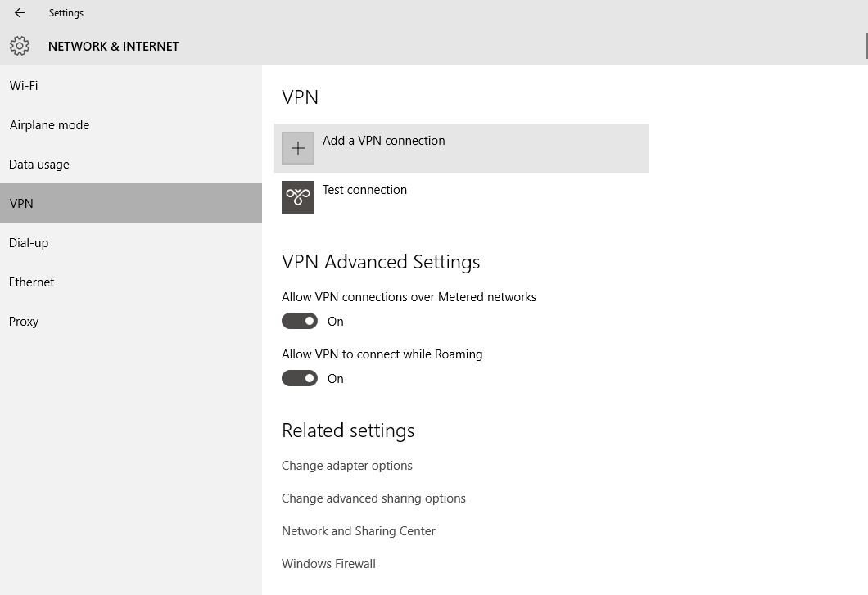Open the Ethernet settings page
Viewport: 868px width, 595px height.
(31, 282)
